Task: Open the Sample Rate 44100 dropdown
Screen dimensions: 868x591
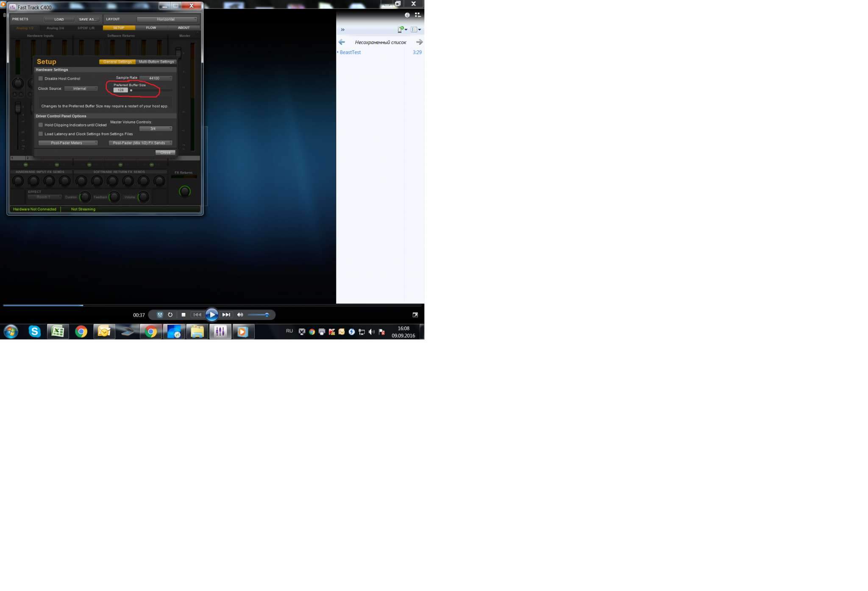Action: [156, 78]
